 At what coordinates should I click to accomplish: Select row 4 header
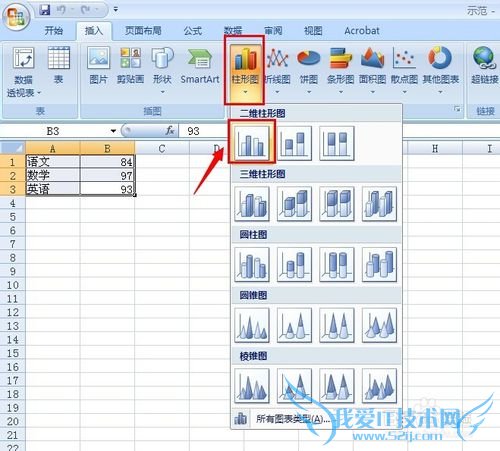click(13, 203)
